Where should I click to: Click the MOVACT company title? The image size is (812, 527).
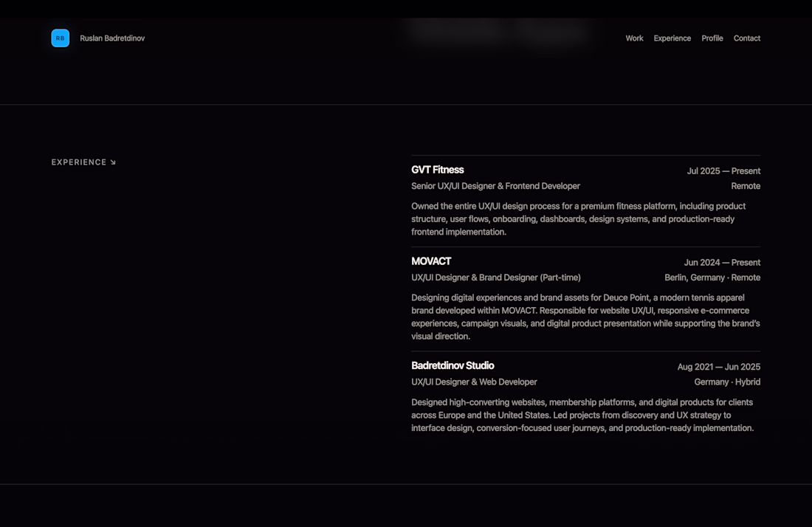(431, 261)
